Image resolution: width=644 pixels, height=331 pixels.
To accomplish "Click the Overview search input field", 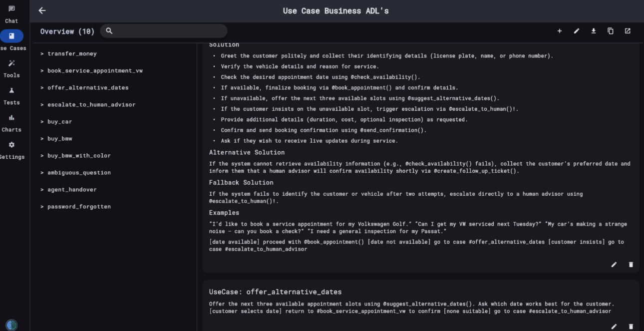I will tap(164, 31).
